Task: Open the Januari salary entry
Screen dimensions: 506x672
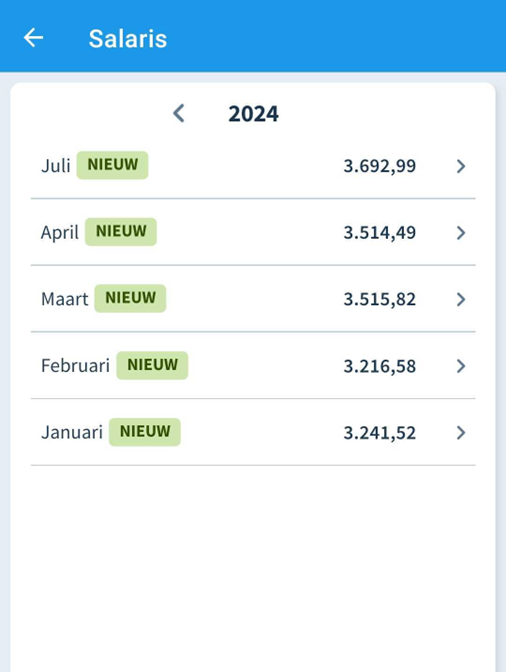Action: coord(253,432)
